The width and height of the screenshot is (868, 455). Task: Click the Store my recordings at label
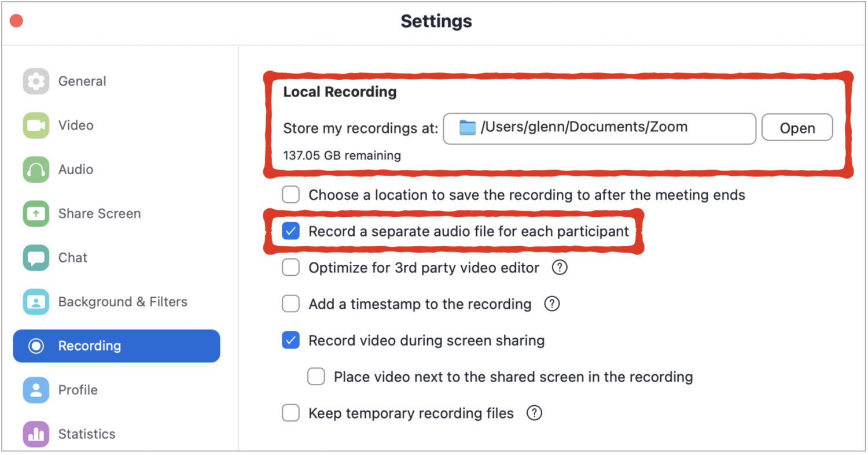361,128
